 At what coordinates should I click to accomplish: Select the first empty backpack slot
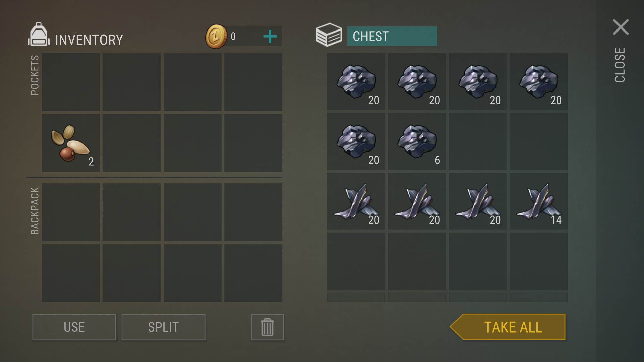[x=71, y=212]
